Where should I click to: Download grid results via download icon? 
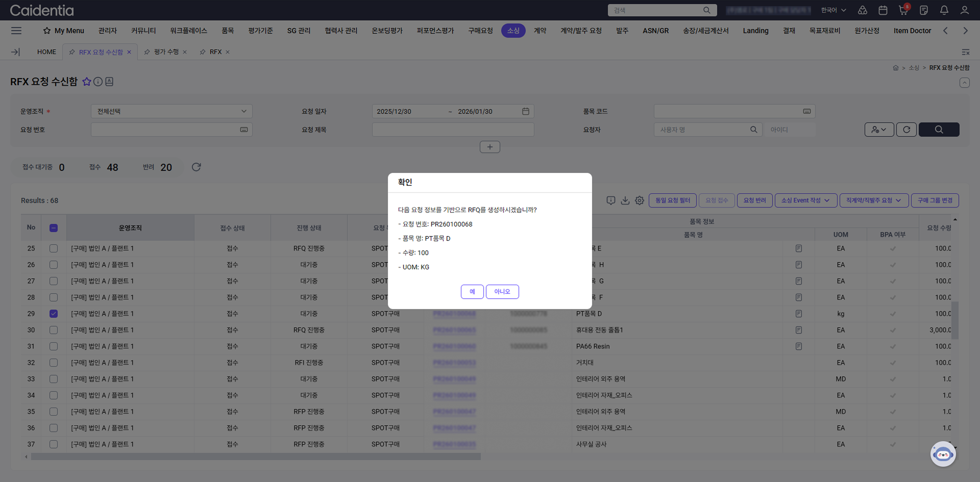click(x=625, y=200)
